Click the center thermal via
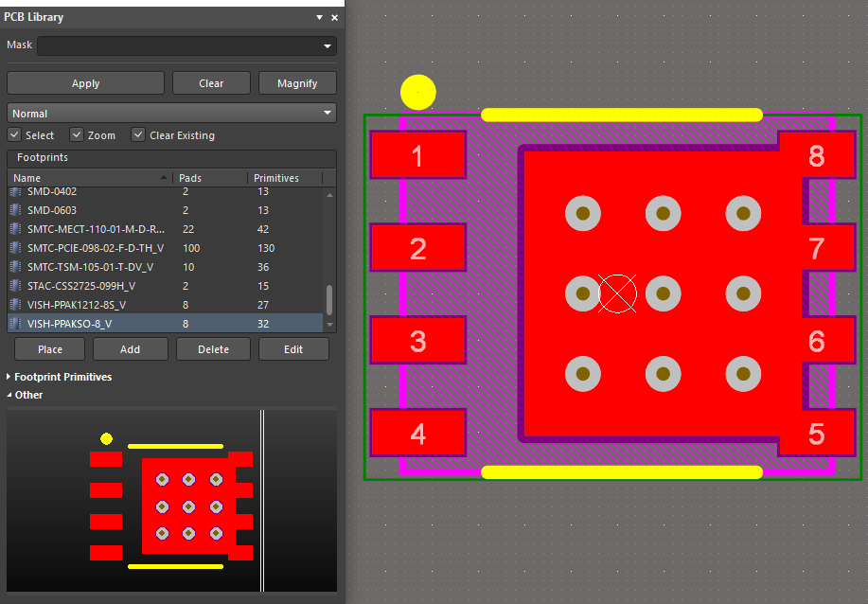The width and height of the screenshot is (868, 604). pyautogui.click(x=664, y=293)
